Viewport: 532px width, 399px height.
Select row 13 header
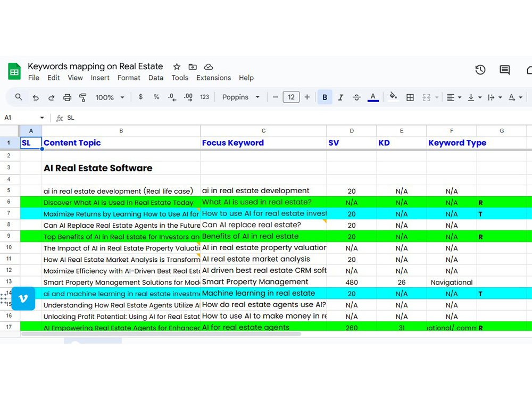(9, 281)
